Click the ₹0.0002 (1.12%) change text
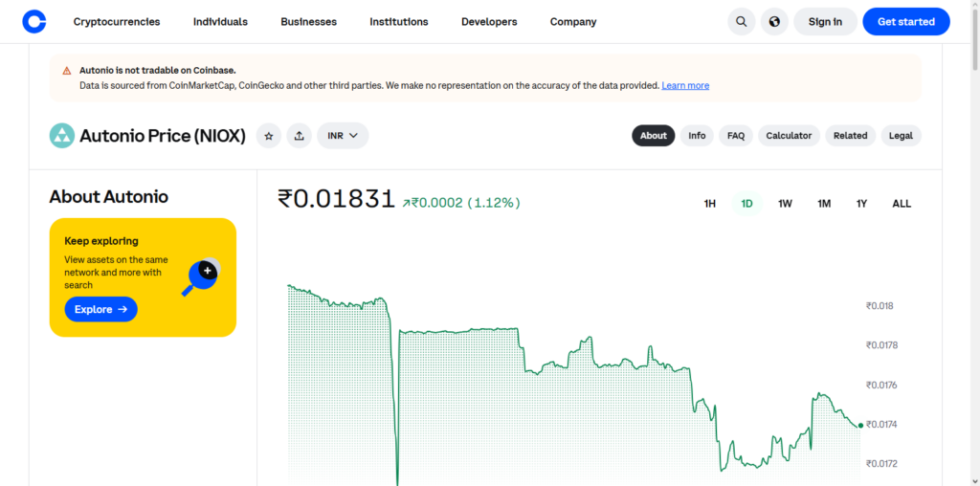 [x=461, y=203]
